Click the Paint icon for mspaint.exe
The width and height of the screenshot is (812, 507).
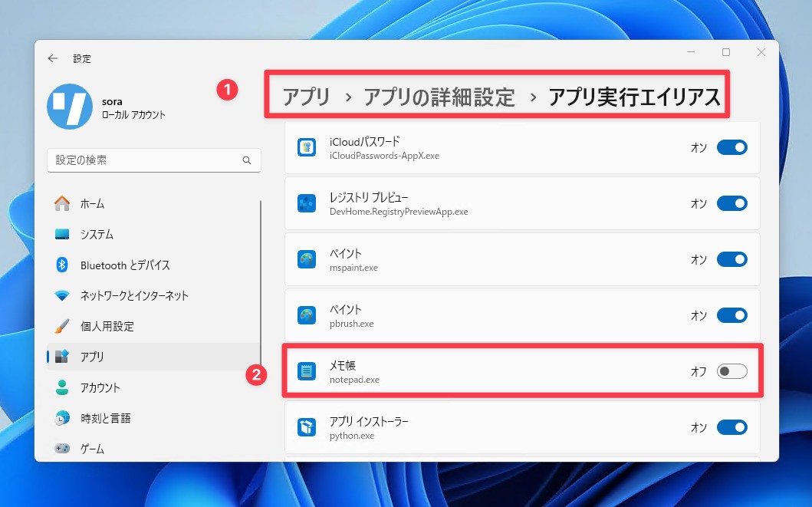[307, 259]
